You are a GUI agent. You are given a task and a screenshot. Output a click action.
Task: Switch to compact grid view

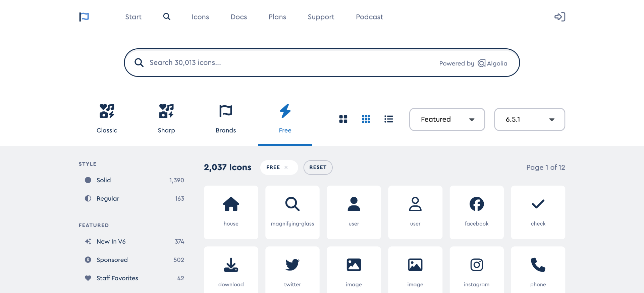click(x=366, y=119)
